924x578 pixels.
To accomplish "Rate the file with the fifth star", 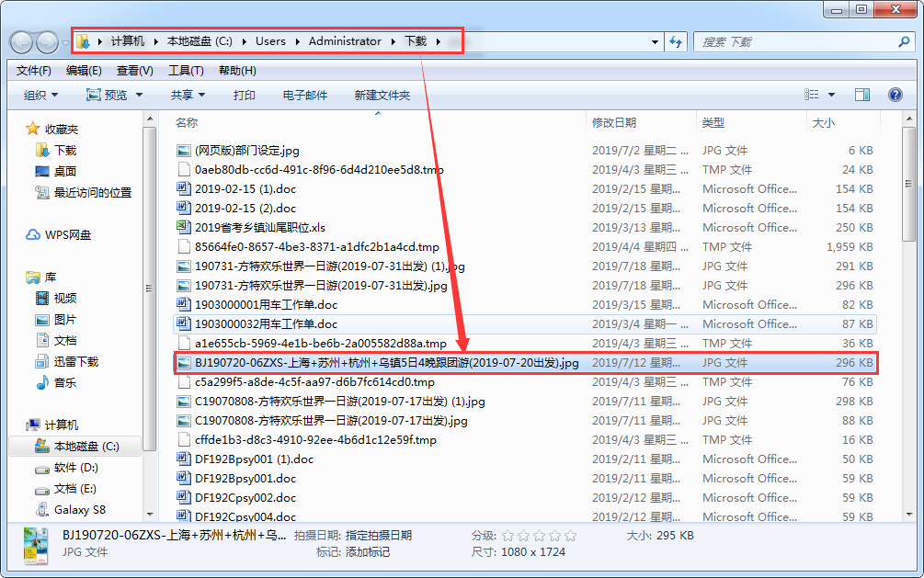I will point(570,536).
